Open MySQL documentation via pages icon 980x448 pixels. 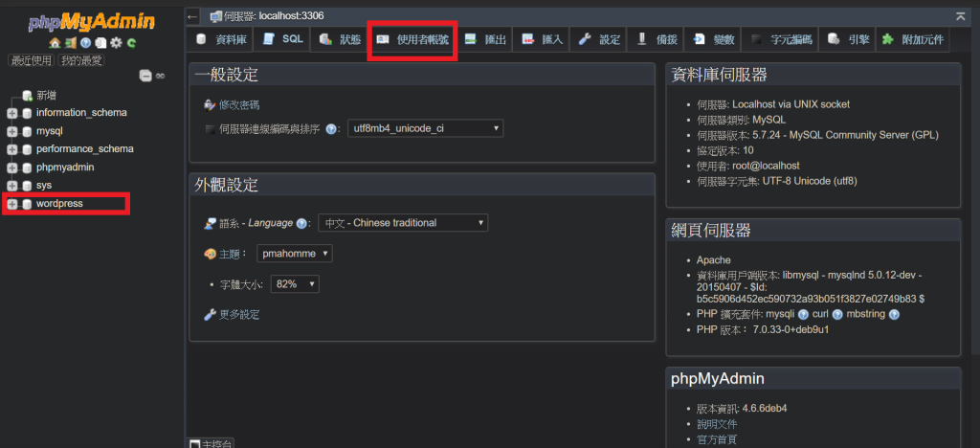pos(100,43)
